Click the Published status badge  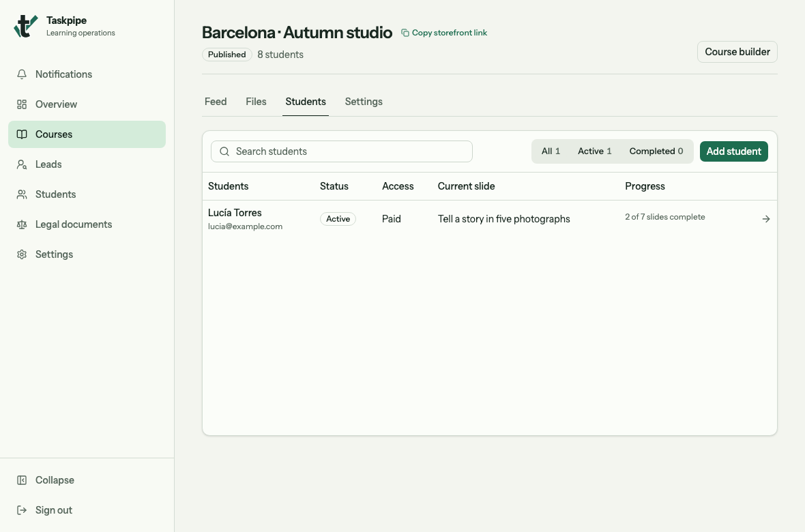[227, 55]
